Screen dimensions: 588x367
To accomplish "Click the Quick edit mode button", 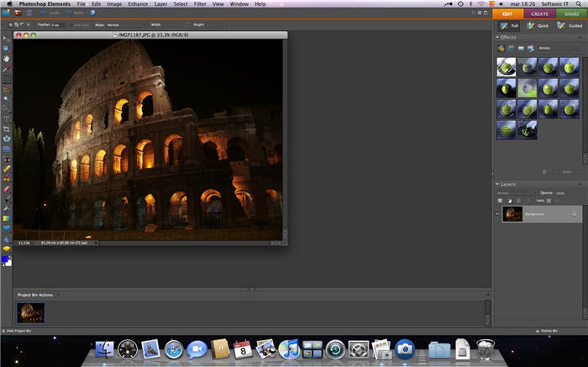I will point(537,26).
